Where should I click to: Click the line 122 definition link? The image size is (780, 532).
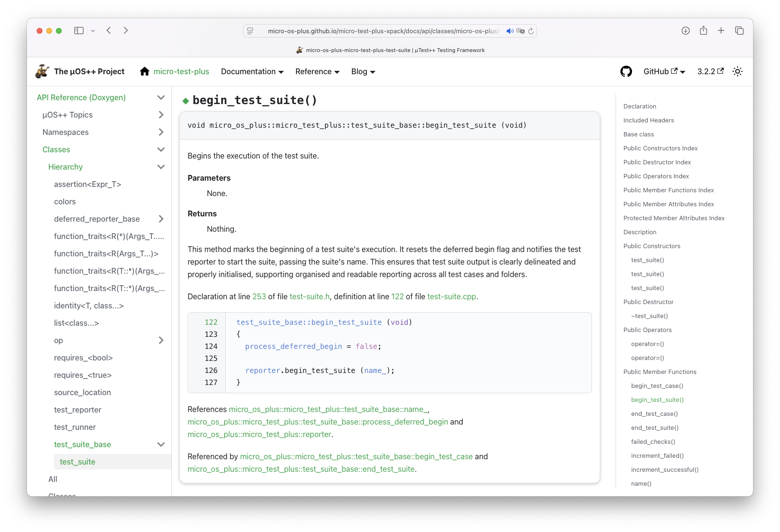click(x=398, y=296)
